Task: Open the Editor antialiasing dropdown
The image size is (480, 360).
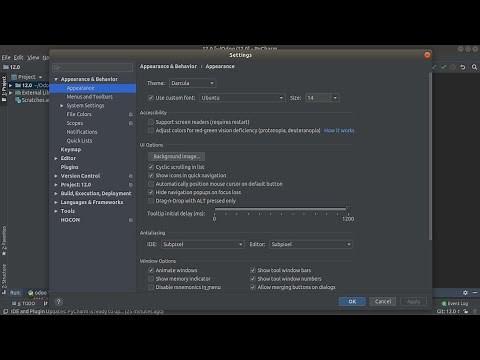Action: pyautogui.click(x=311, y=244)
